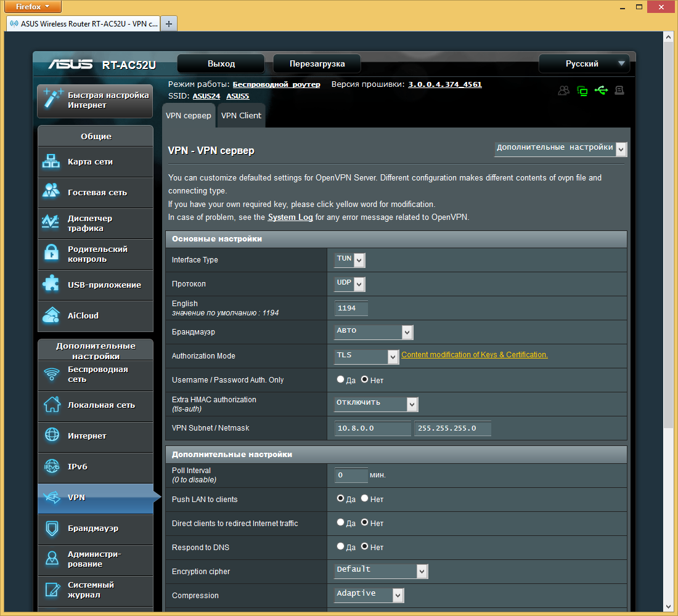Screen dimensions: 678x616
Task: Open the Extra HMAC authorization dropdown
Action: (376, 403)
